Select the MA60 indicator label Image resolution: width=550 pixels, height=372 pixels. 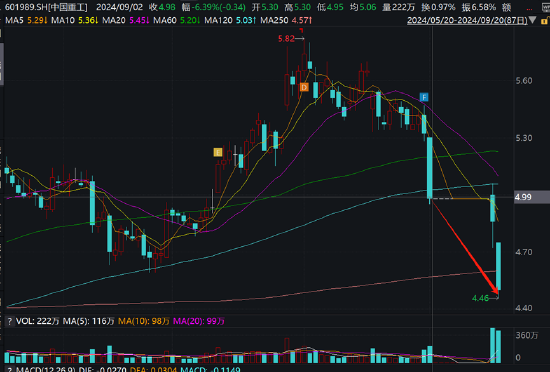coord(177,20)
